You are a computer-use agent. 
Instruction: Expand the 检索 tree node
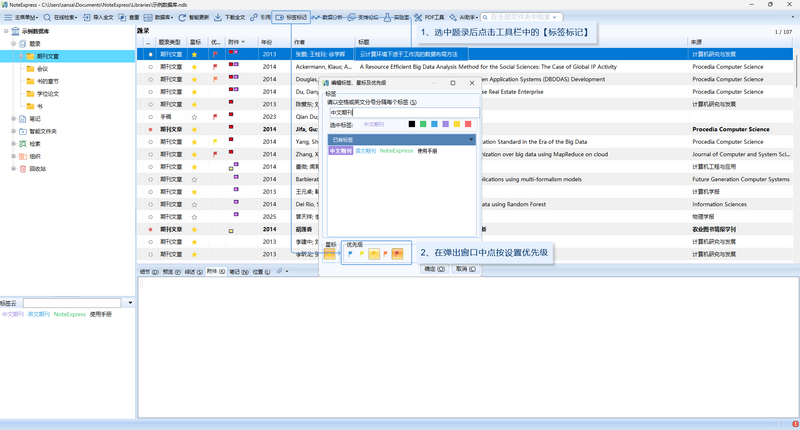(14, 144)
